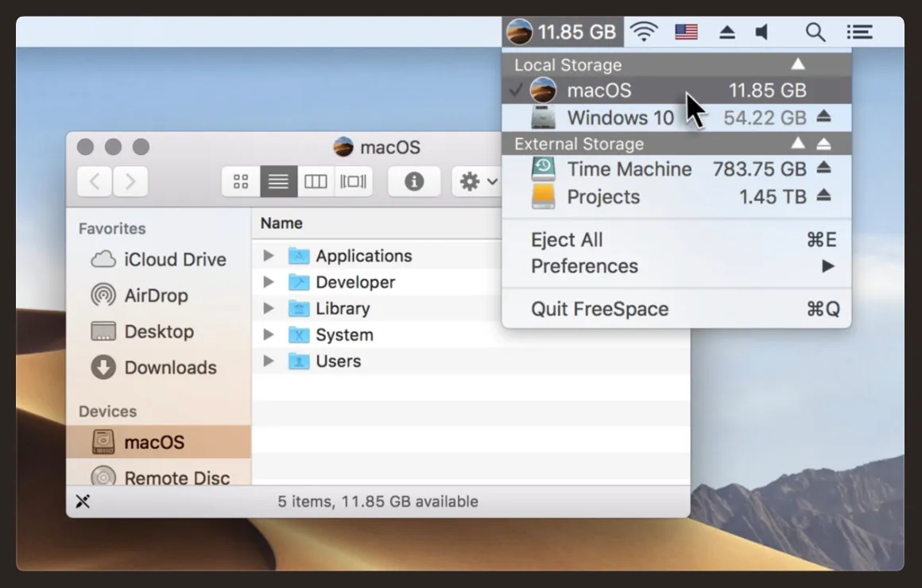Expand the Applications folder
This screenshot has width=922, height=588.
point(269,255)
